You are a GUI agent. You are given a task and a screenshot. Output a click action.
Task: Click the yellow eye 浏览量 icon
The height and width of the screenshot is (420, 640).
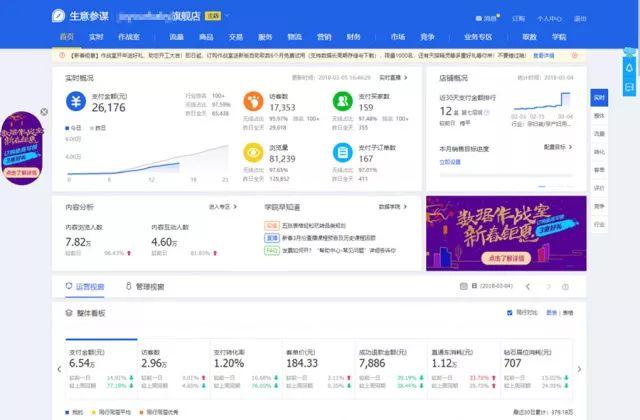pos(253,152)
